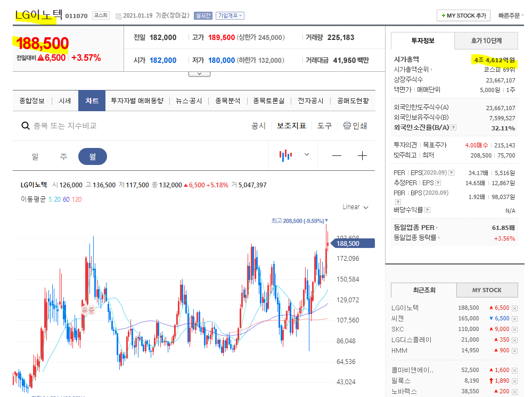Switch to the 최근조회 tab
The height and width of the screenshot is (397, 532).
pyautogui.click(x=424, y=290)
